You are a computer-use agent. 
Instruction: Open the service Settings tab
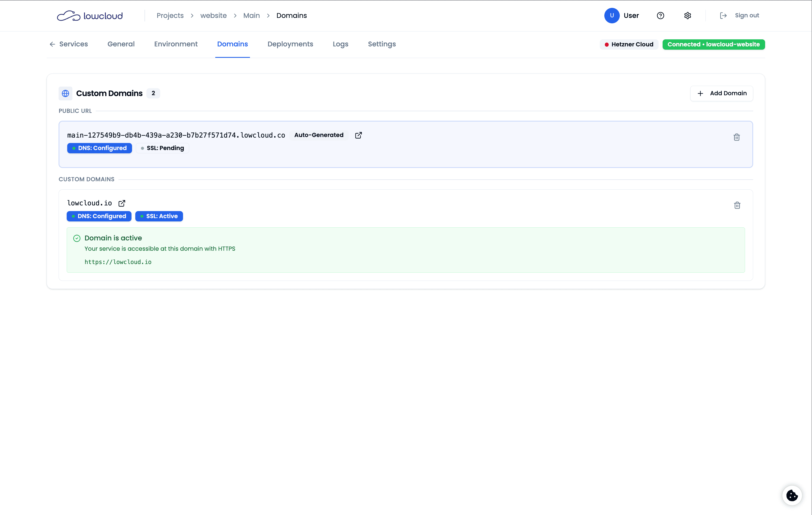pos(382,44)
